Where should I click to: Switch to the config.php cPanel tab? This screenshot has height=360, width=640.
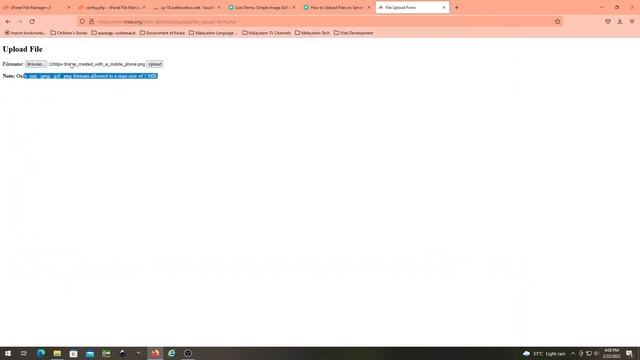111,7
